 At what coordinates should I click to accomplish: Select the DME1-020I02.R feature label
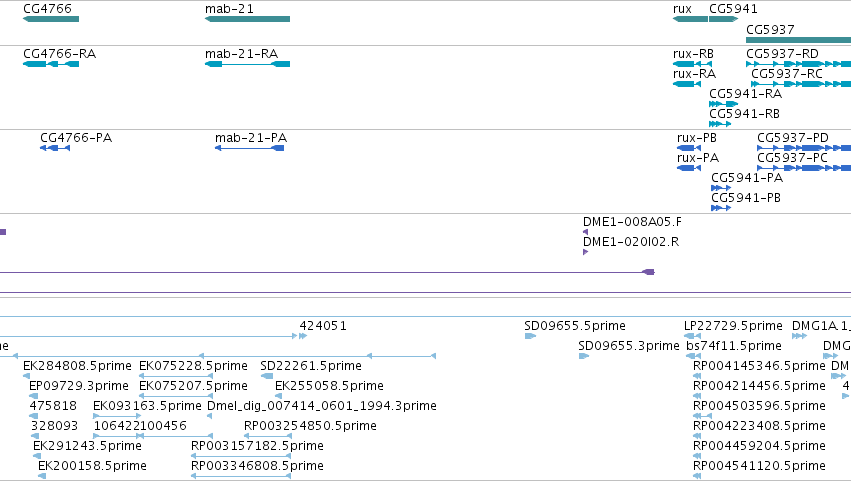[x=631, y=242]
